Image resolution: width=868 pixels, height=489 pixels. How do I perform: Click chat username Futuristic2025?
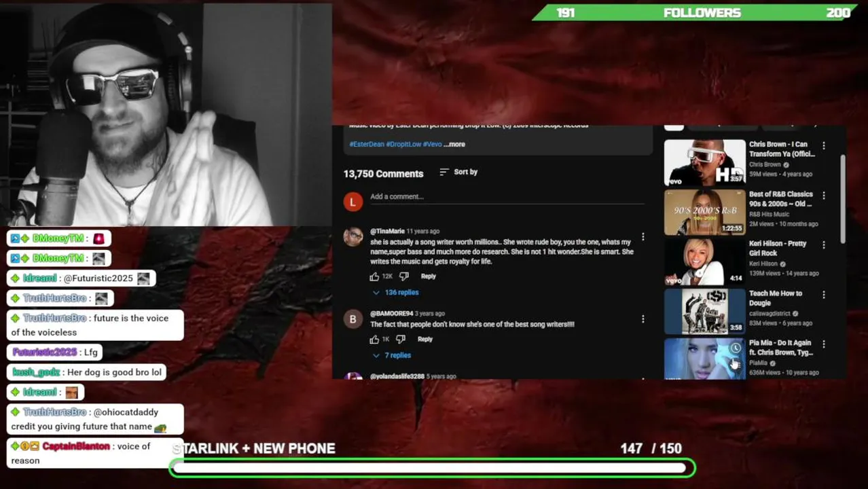tap(43, 352)
